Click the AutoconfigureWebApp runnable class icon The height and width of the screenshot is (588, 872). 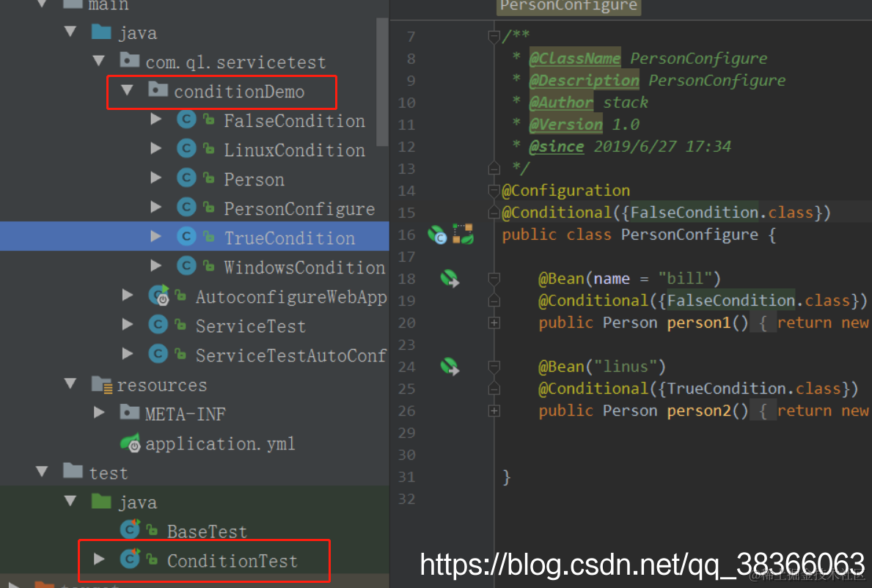point(159,295)
